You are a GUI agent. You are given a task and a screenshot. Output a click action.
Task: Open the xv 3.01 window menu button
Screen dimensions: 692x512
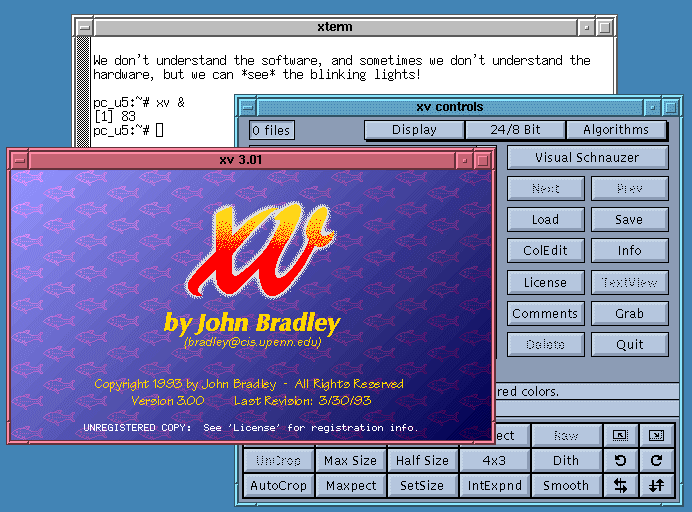(19, 160)
